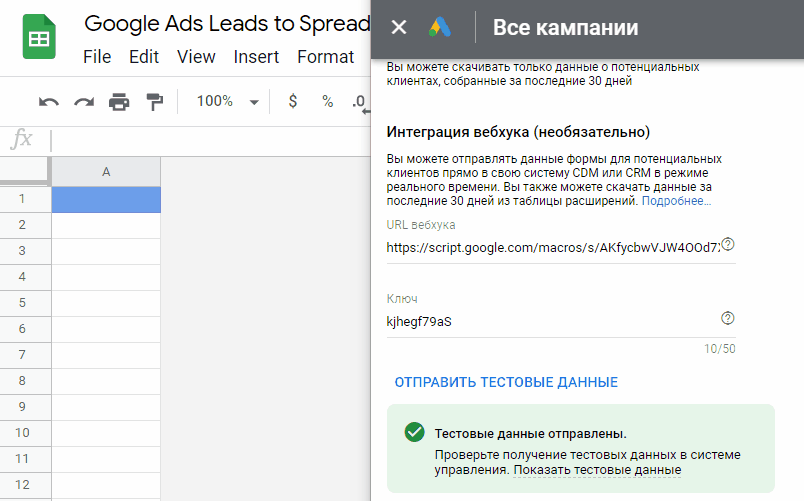Redo the action with the toolbar arrow

[84, 102]
